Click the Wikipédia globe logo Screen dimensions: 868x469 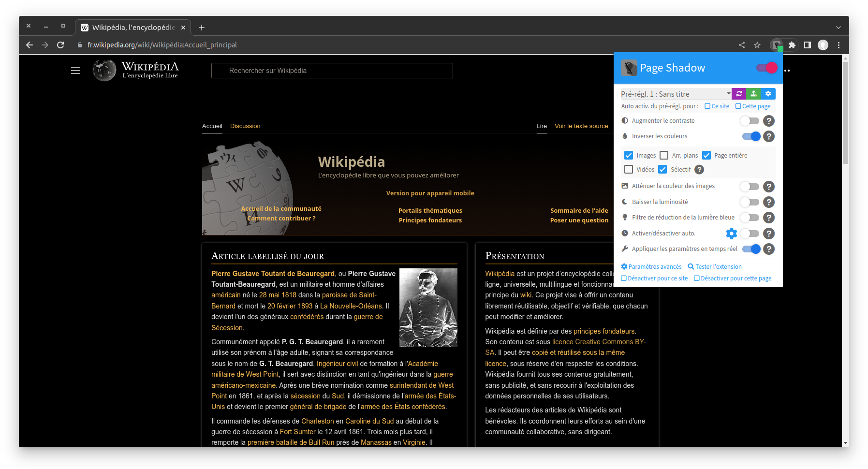pos(104,71)
